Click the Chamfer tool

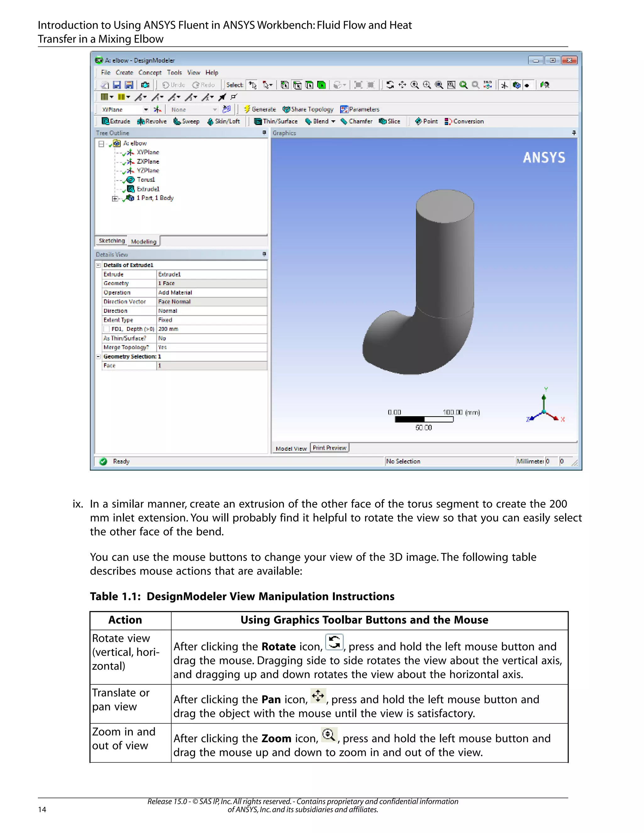(x=356, y=121)
